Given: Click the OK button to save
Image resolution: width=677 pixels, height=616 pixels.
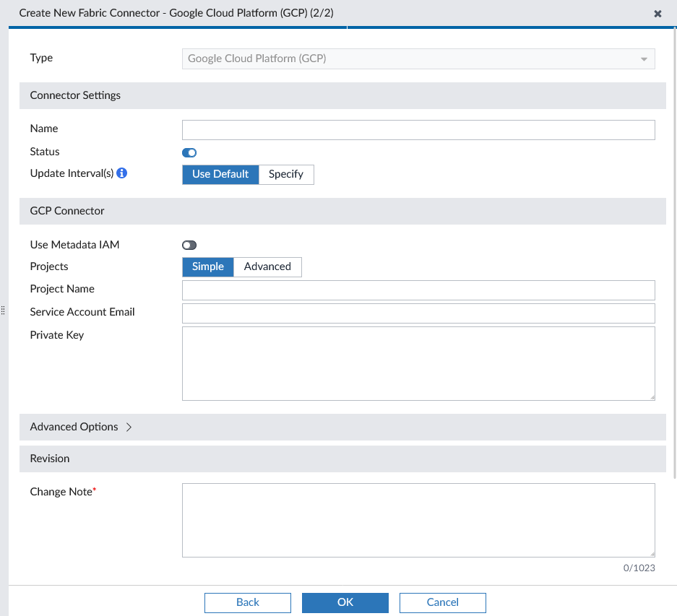Looking at the screenshot, I should 345,602.
